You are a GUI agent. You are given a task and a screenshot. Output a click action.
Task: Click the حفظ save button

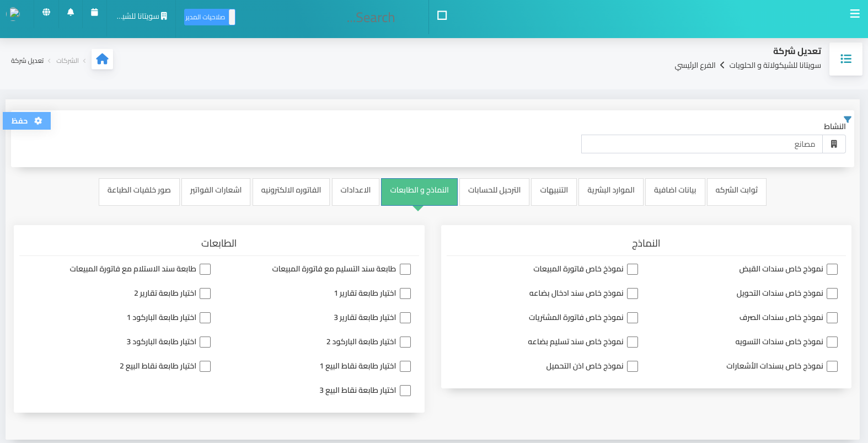pyautogui.click(x=26, y=121)
